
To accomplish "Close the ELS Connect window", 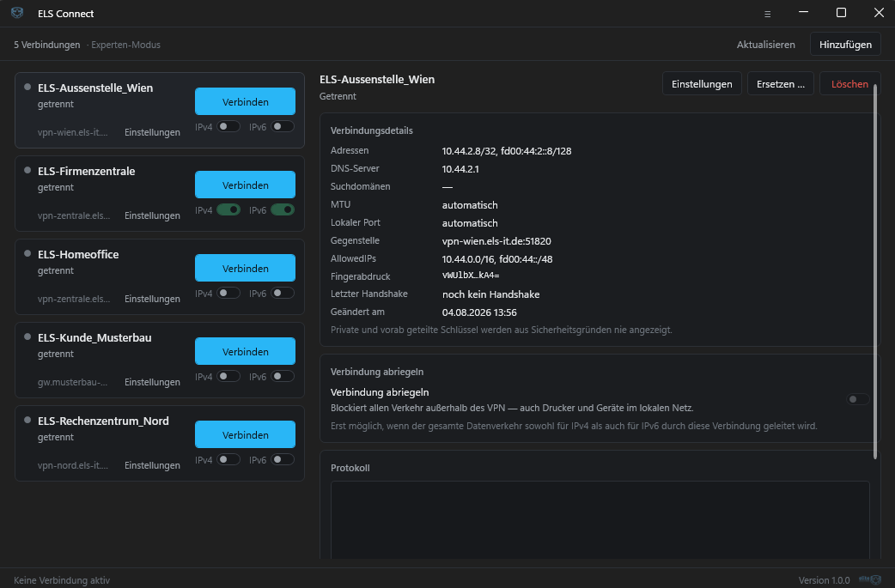I will tap(879, 13).
